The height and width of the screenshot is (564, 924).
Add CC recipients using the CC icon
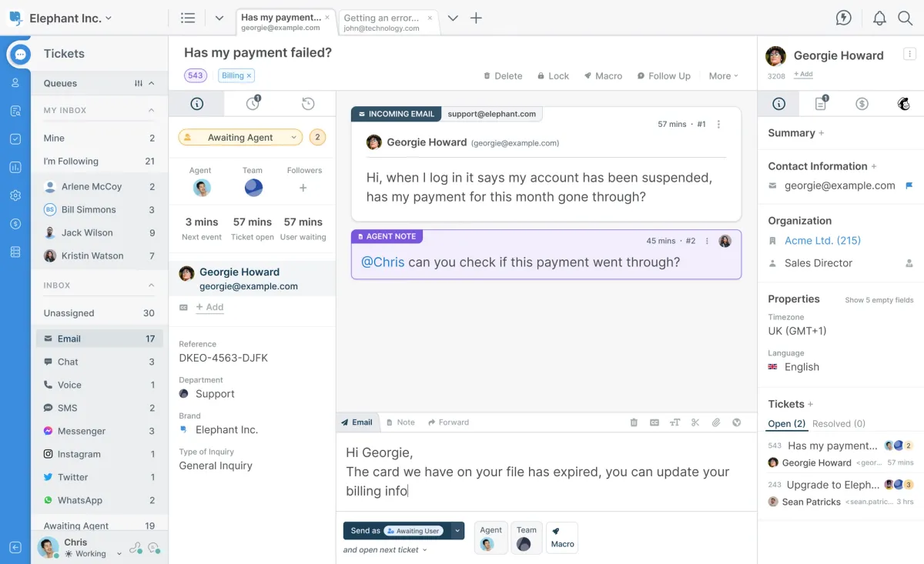tap(654, 422)
